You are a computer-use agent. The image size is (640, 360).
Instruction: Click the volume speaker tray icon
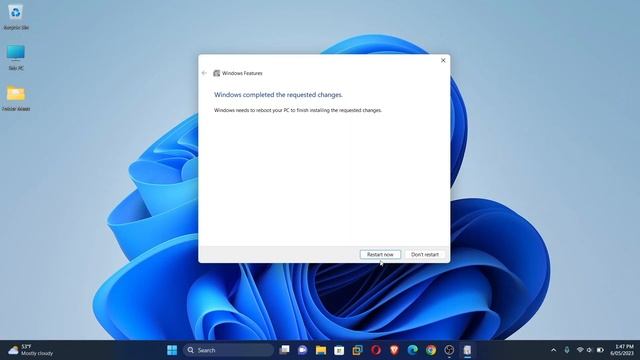click(x=589, y=350)
